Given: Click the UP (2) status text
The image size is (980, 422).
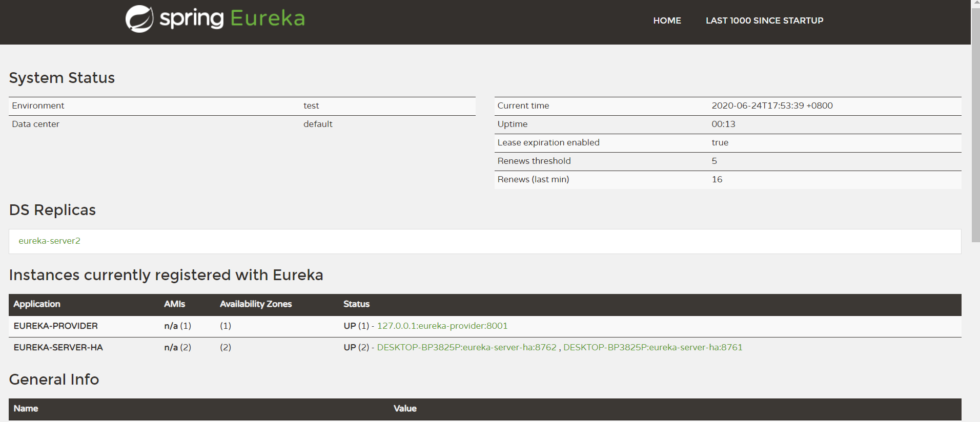Looking at the screenshot, I should [x=356, y=347].
